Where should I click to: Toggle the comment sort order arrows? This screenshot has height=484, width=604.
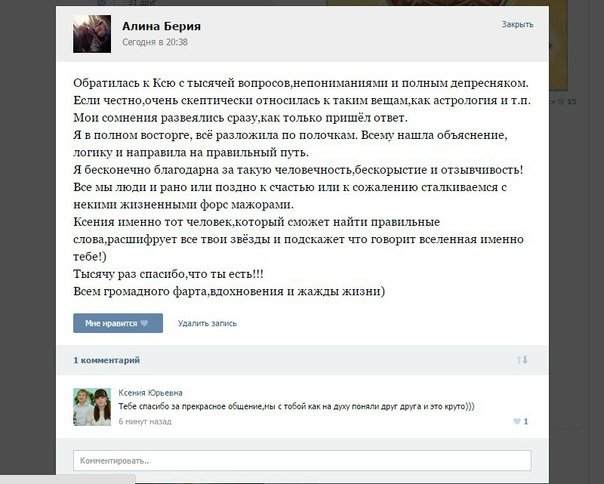click(x=522, y=360)
